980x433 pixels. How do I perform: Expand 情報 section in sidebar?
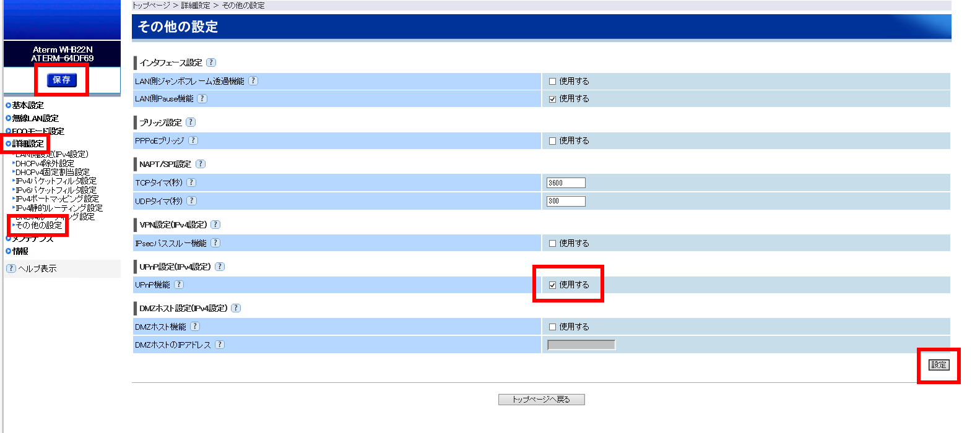pyautogui.click(x=20, y=251)
